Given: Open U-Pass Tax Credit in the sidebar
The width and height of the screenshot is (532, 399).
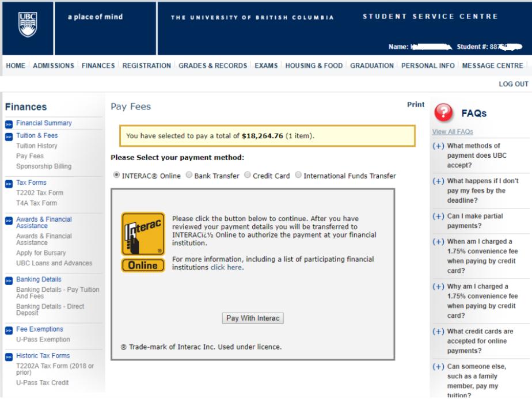Looking at the screenshot, I should click(x=43, y=383).
